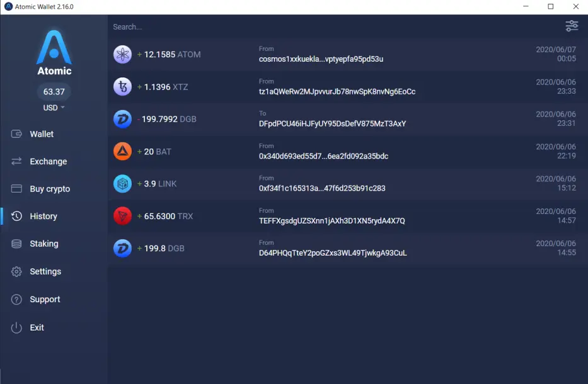Select the +3.9 LINK amount
Image resolution: width=588 pixels, height=384 pixels.
[157, 184]
